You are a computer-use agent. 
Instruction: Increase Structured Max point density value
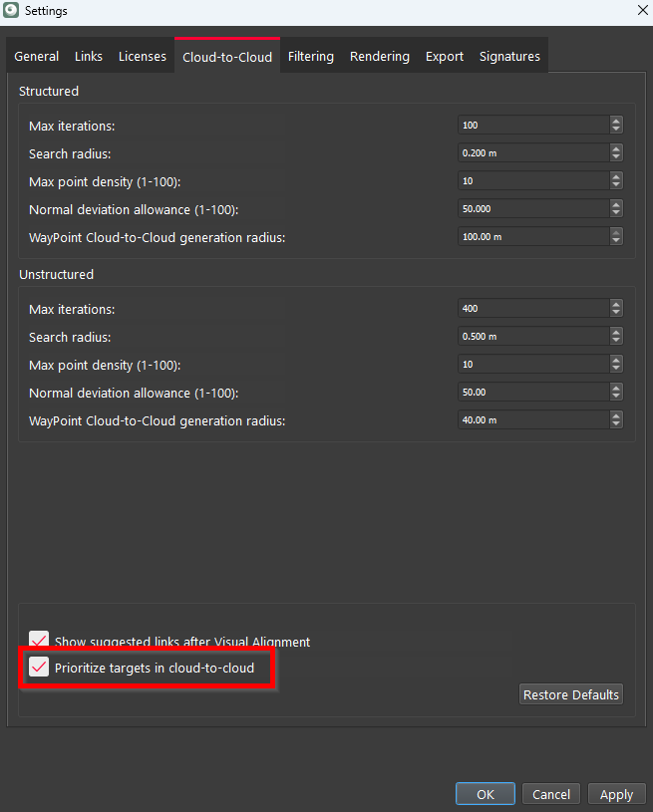coord(616,176)
